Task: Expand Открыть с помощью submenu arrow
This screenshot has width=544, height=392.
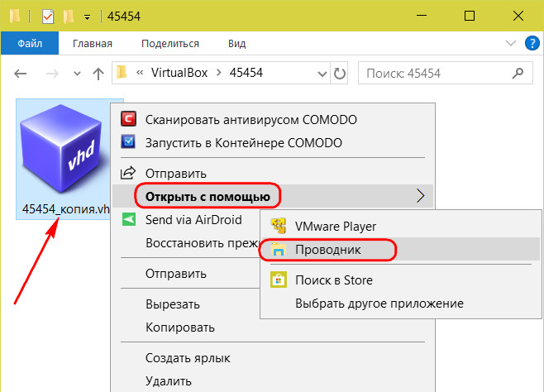Action: [421, 196]
